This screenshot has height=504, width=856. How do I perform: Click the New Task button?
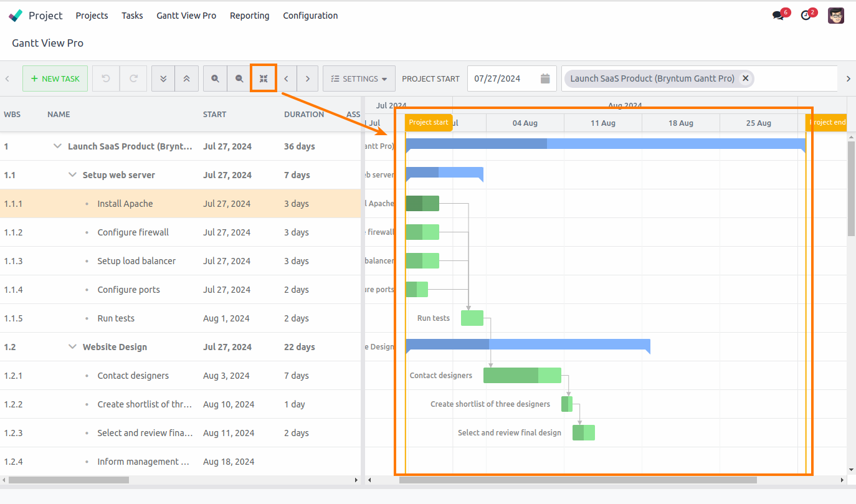coord(55,78)
